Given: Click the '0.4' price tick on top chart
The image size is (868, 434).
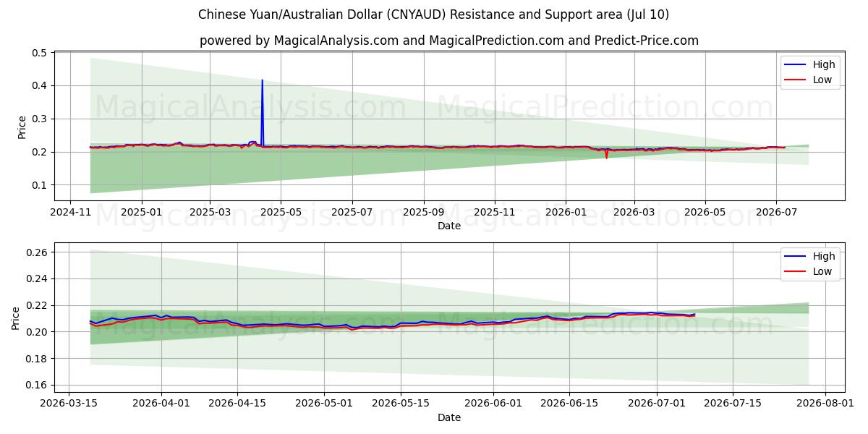Looking at the screenshot, I should (40, 86).
